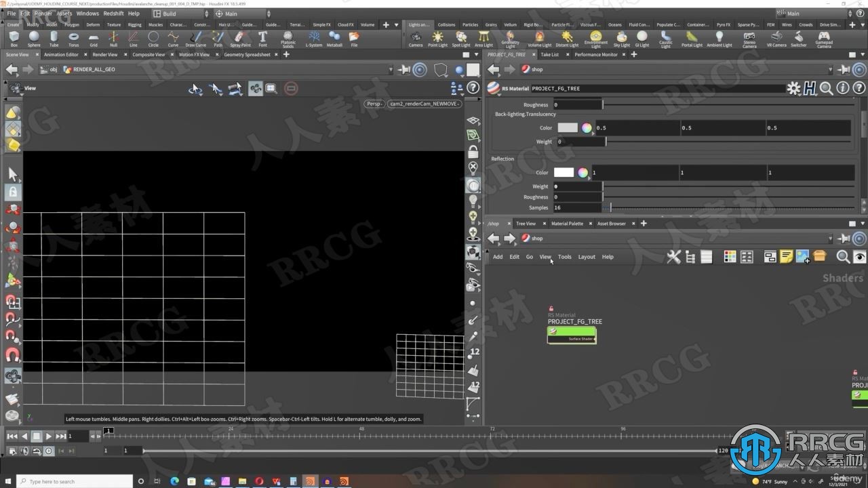Open network editor find tool
The width and height of the screenshot is (868, 488).
(843, 256)
